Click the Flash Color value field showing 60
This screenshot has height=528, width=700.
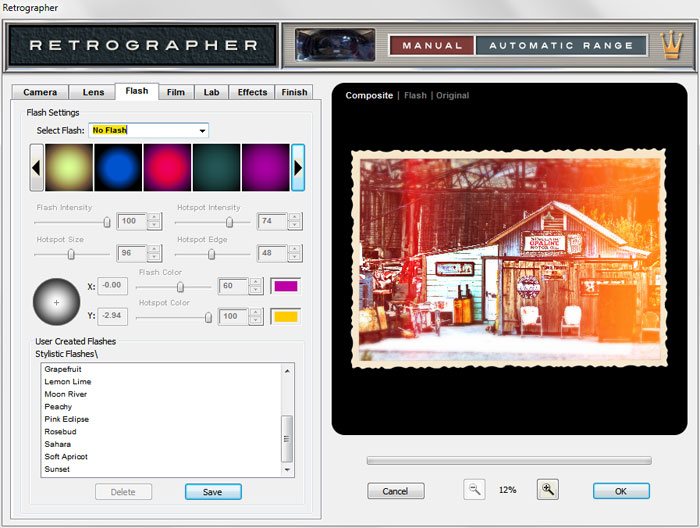[233, 286]
